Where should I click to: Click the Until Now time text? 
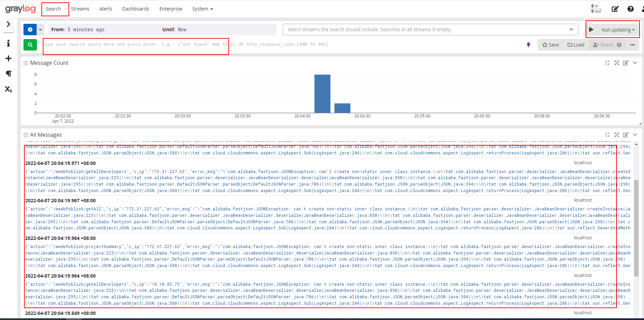click(x=174, y=30)
